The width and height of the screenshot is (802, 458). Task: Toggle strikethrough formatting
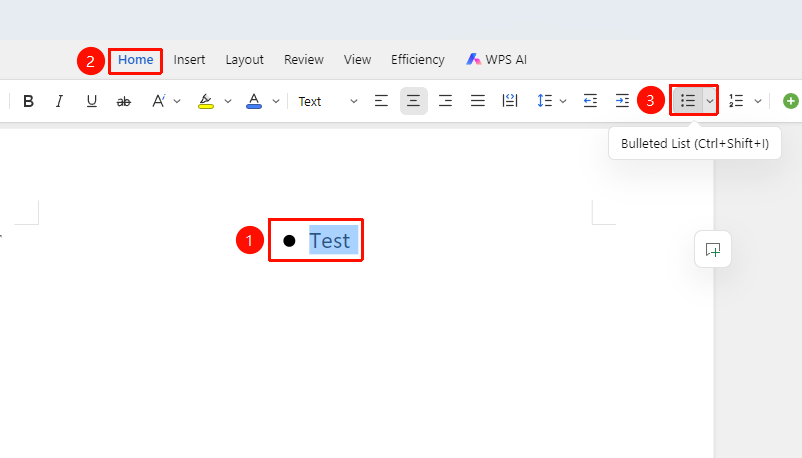[x=124, y=101]
